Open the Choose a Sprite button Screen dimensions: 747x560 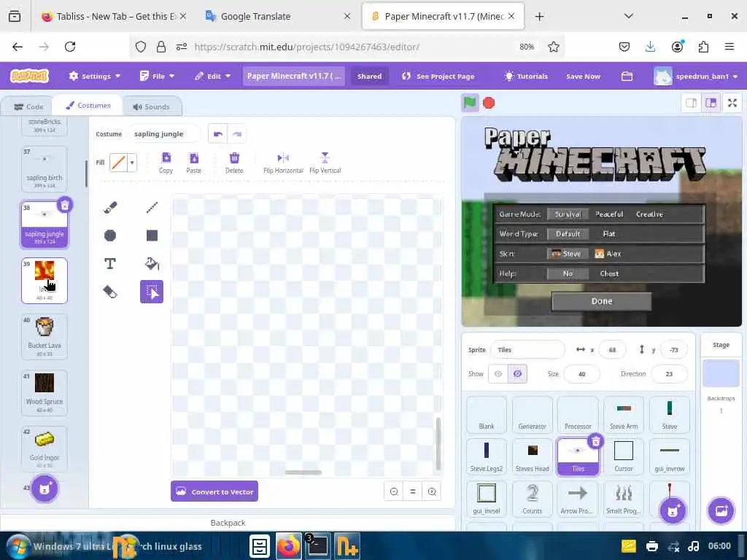673,511
